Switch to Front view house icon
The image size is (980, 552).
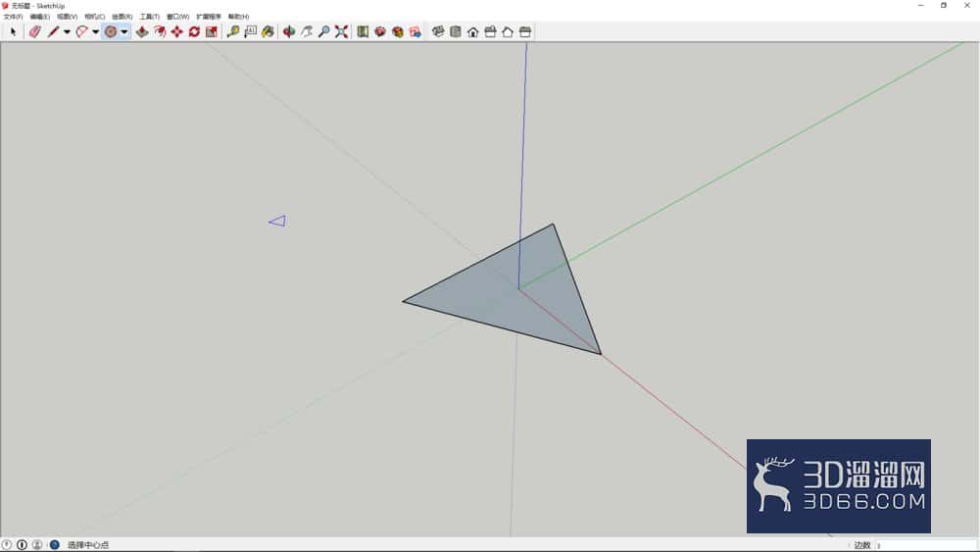tap(473, 32)
